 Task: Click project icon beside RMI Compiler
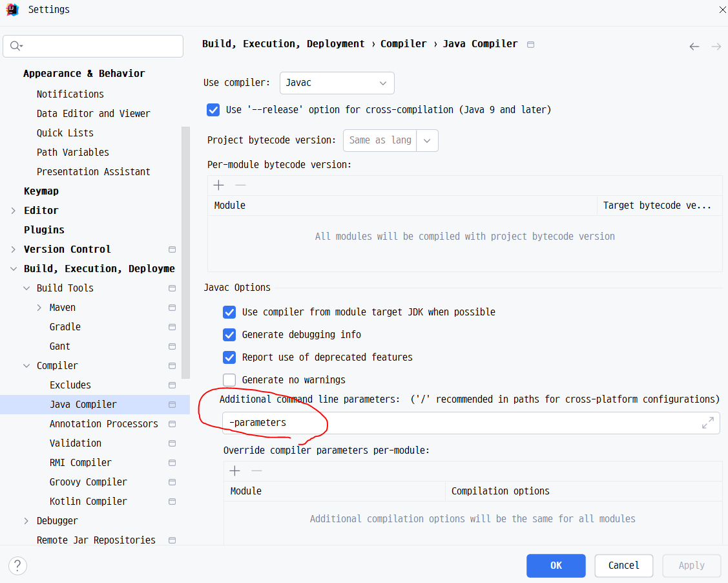(x=172, y=463)
